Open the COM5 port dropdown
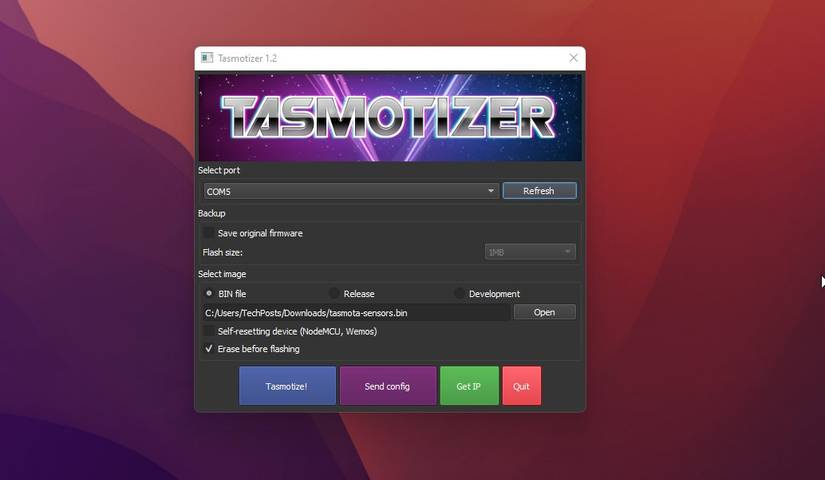Viewport: 825px width, 480px height. [x=351, y=191]
